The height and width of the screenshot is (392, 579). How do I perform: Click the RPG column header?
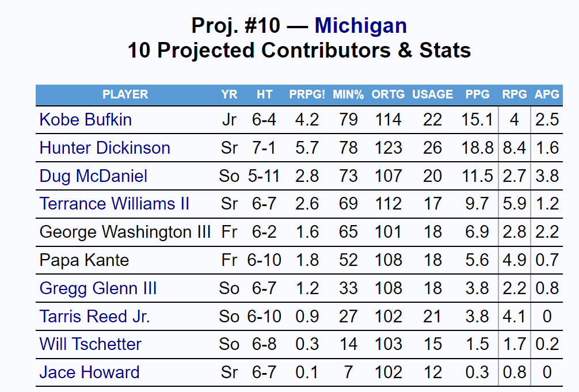(x=514, y=95)
